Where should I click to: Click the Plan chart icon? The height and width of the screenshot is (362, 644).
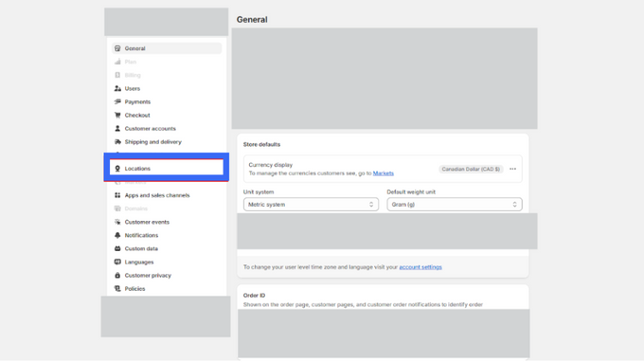tap(117, 62)
